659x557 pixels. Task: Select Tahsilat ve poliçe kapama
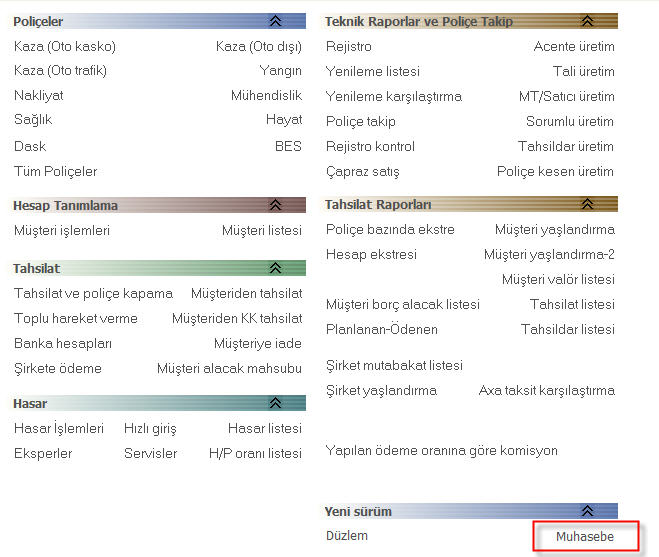click(93, 293)
